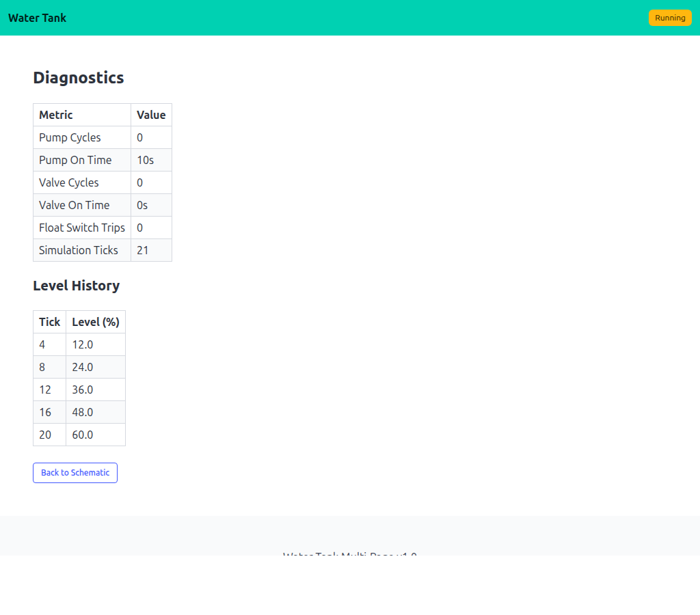Click the Simulation Ticks value 21
The height and width of the screenshot is (615, 700).
click(142, 250)
